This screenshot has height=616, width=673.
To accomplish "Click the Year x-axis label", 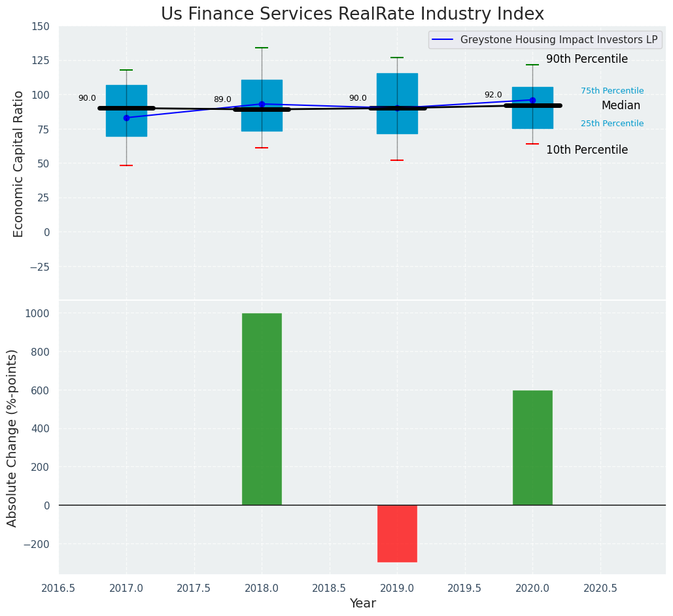I will click(362, 604).
